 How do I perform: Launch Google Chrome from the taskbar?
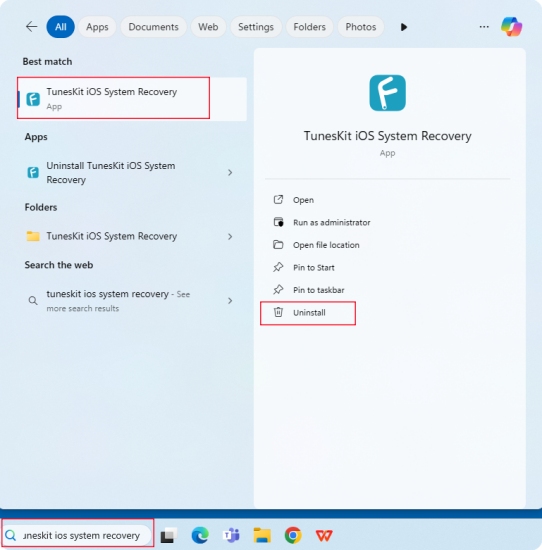(293, 535)
